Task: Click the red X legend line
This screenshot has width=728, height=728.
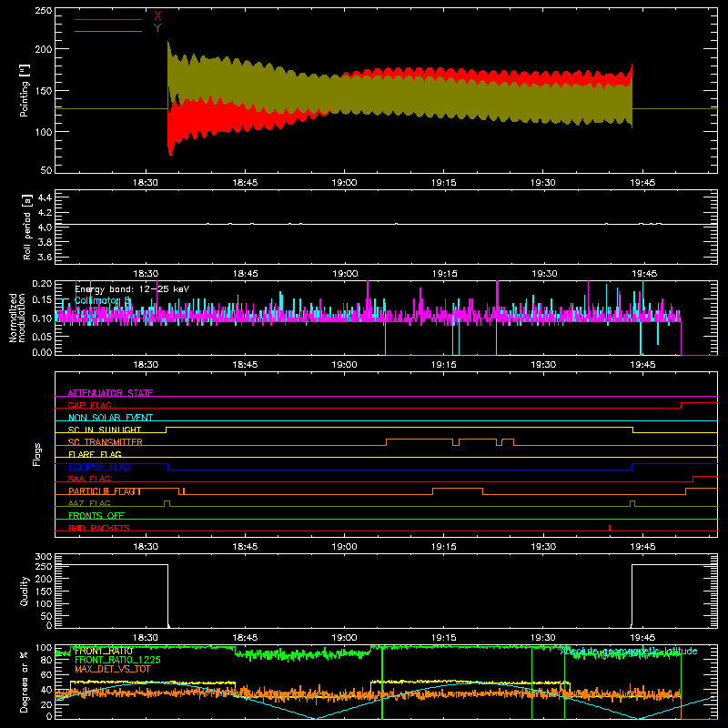Action: [108, 19]
